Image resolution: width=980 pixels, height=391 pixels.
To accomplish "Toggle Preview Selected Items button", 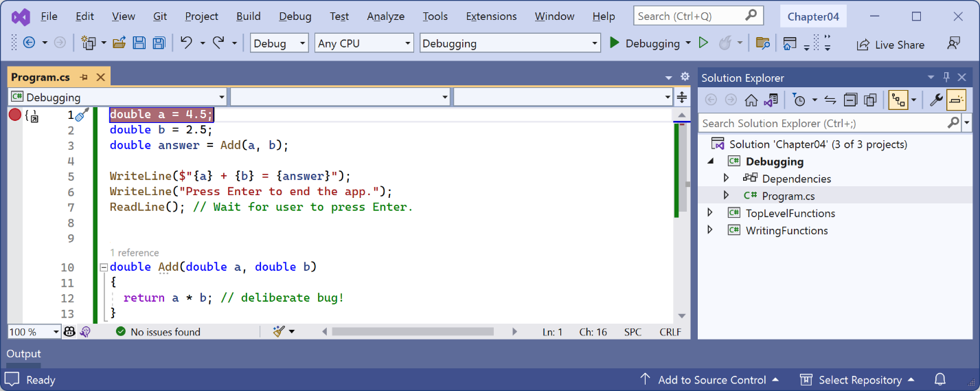I will click(956, 100).
